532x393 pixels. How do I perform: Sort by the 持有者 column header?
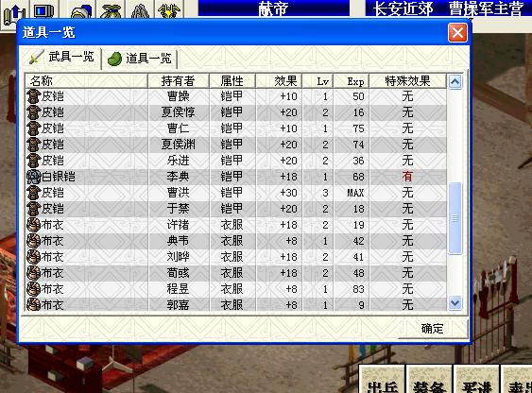point(179,81)
